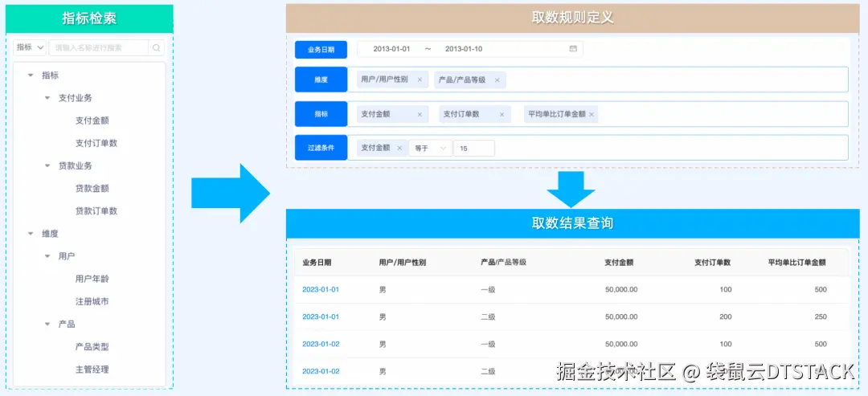This screenshot has height=396, width=868.
Task: Click the 支付订单数 column header
Action: [712, 263]
